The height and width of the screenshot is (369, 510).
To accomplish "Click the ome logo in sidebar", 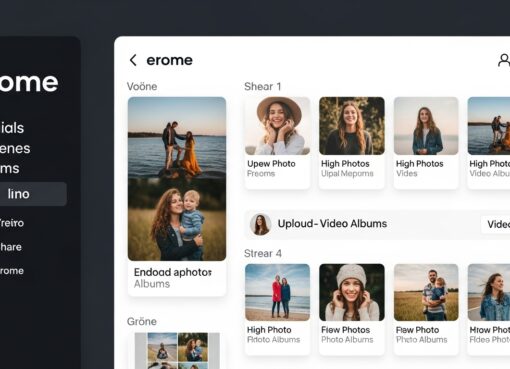I will (x=29, y=82).
